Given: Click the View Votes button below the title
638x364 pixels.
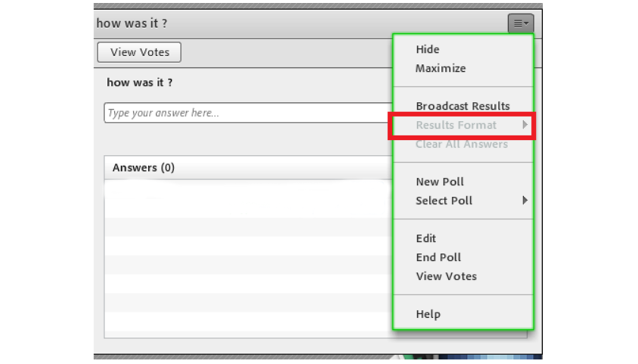Looking at the screenshot, I should pos(139,52).
